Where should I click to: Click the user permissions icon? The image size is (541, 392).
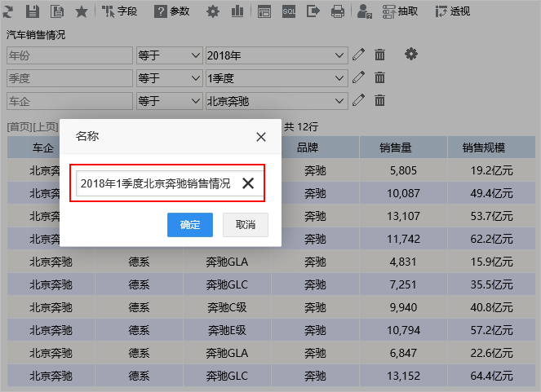pos(365,11)
